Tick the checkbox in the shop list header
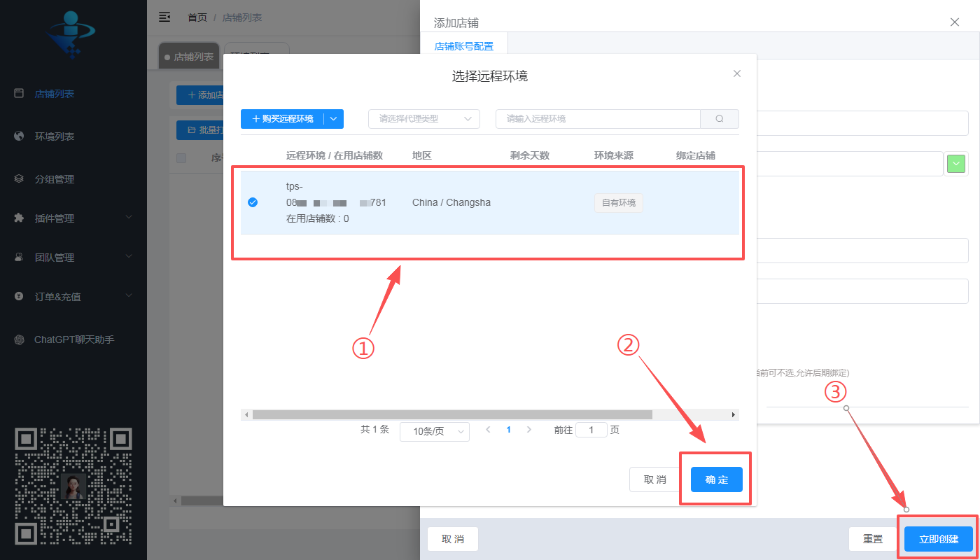The image size is (980, 560). tap(181, 157)
